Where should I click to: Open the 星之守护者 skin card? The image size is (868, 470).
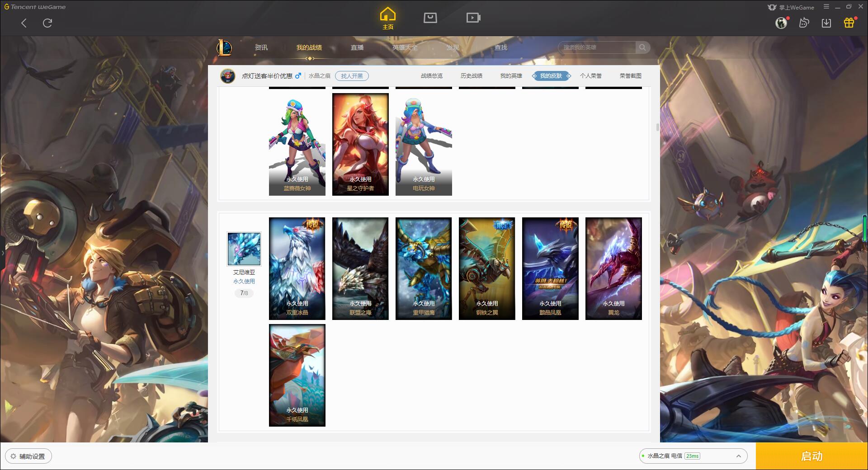point(360,145)
